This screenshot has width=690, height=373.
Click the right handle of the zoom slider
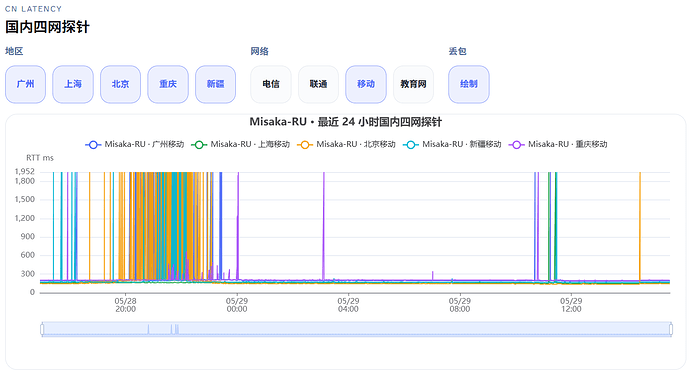(671, 329)
